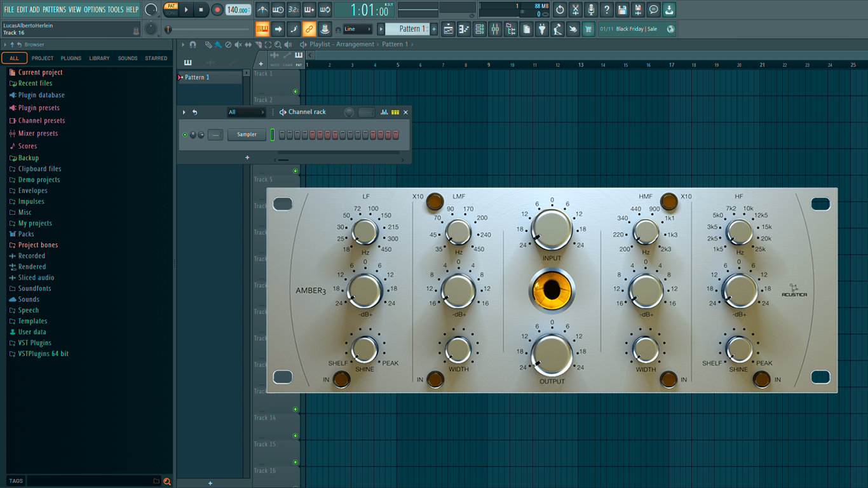
Task: Open the graph editor in Channel rack
Action: click(384, 112)
